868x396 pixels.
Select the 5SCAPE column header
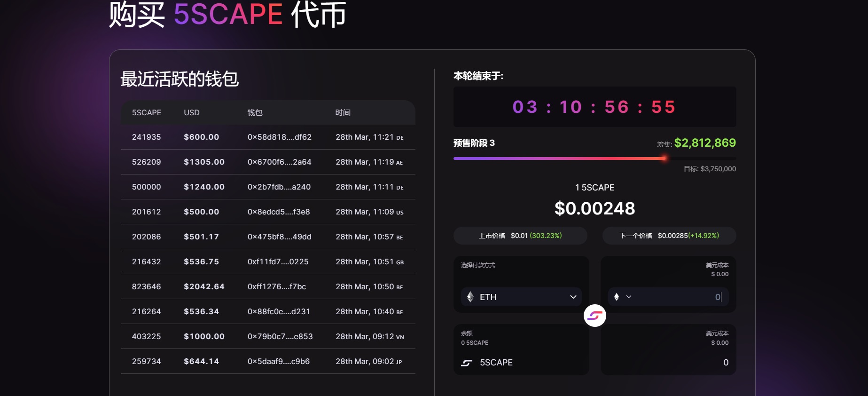(x=147, y=113)
